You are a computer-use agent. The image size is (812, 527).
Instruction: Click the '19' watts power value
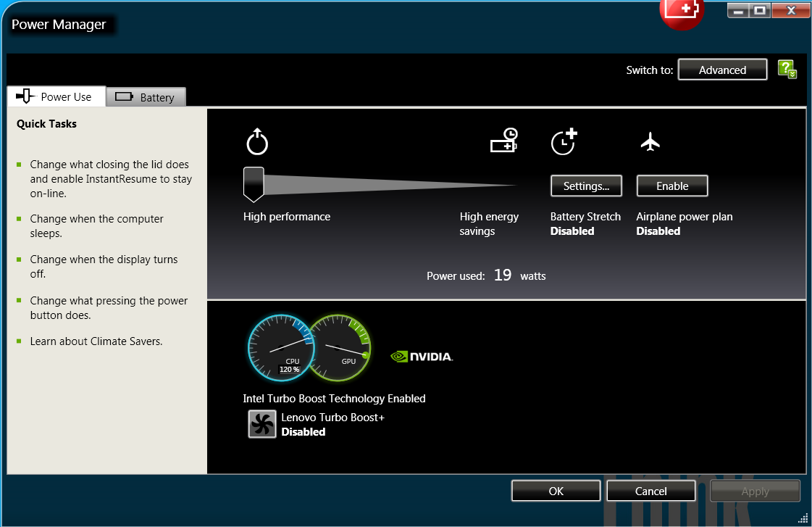pos(502,275)
